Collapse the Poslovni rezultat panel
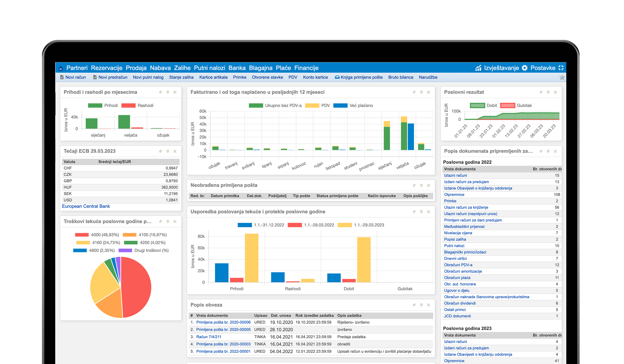 click(x=548, y=92)
